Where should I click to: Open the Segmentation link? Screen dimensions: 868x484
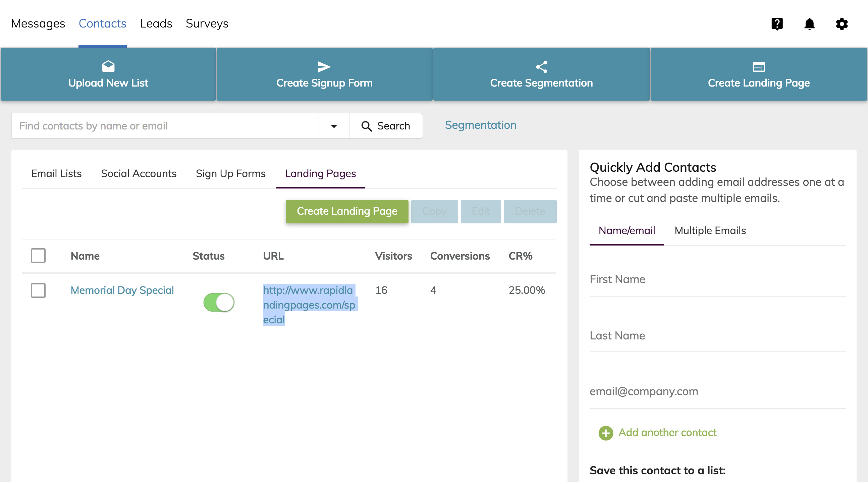tap(481, 125)
